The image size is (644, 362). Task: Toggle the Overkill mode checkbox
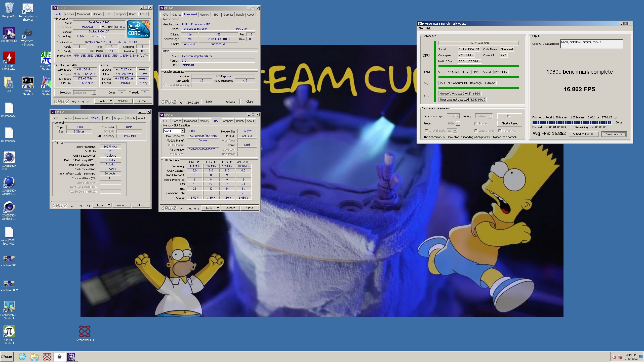(426, 131)
